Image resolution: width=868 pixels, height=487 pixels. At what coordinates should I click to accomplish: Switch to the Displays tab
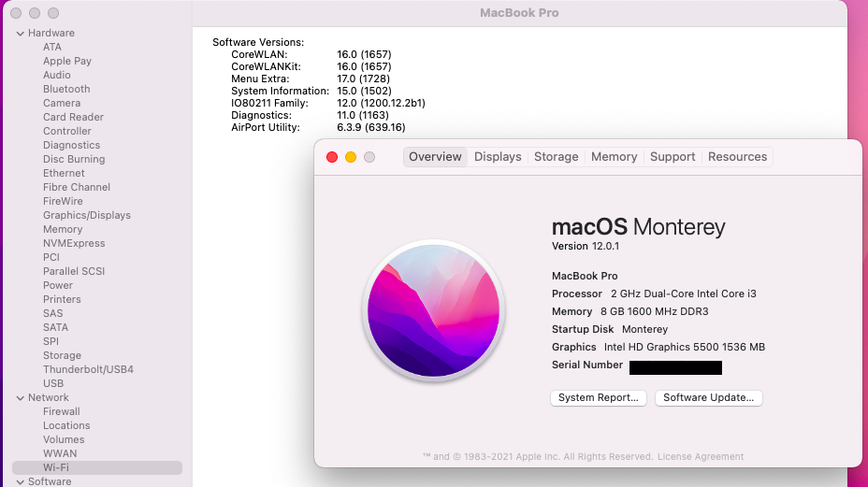[x=498, y=157]
